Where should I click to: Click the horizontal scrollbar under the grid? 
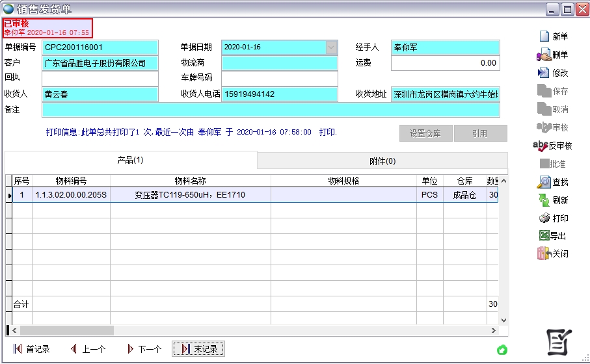pyautogui.click(x=65, y=331)
